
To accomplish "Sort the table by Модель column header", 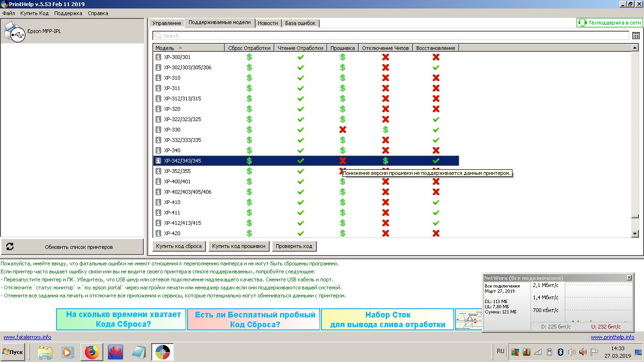I will 189,48.
